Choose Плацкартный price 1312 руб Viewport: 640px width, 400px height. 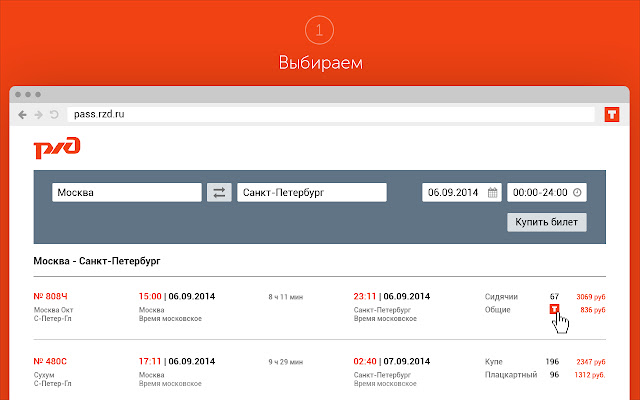[590, 375]
